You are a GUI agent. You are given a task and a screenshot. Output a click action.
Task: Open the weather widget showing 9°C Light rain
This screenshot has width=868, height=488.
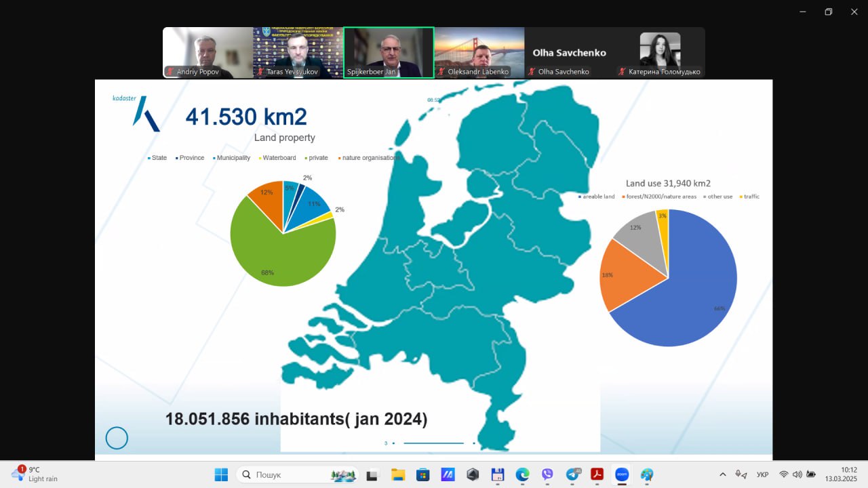point(35,474)
